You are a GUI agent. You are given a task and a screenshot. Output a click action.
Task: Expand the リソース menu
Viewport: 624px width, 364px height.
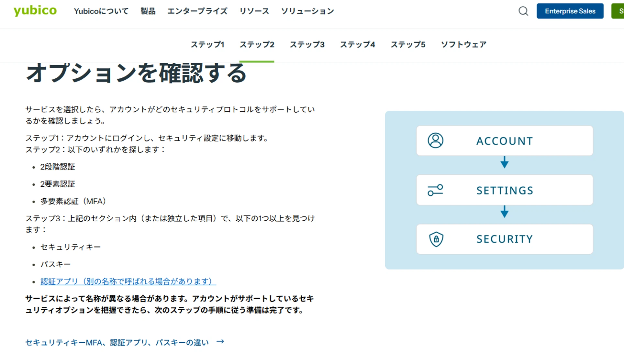[254, 11]
